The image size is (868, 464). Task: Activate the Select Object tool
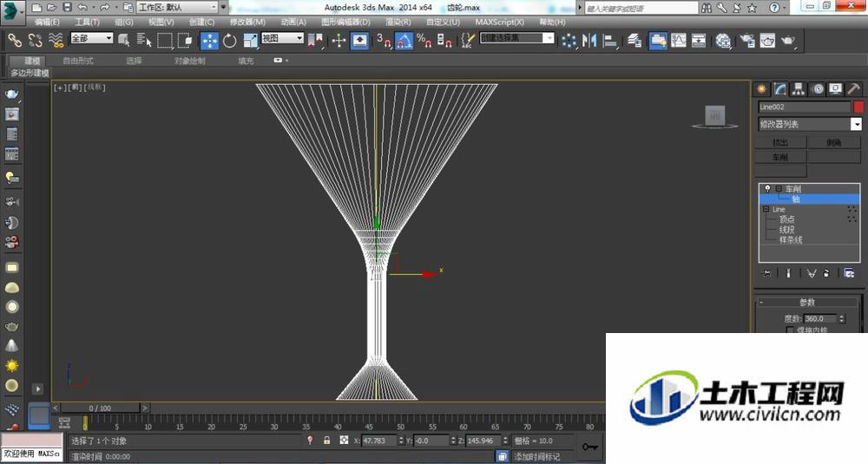click(123, 41)
